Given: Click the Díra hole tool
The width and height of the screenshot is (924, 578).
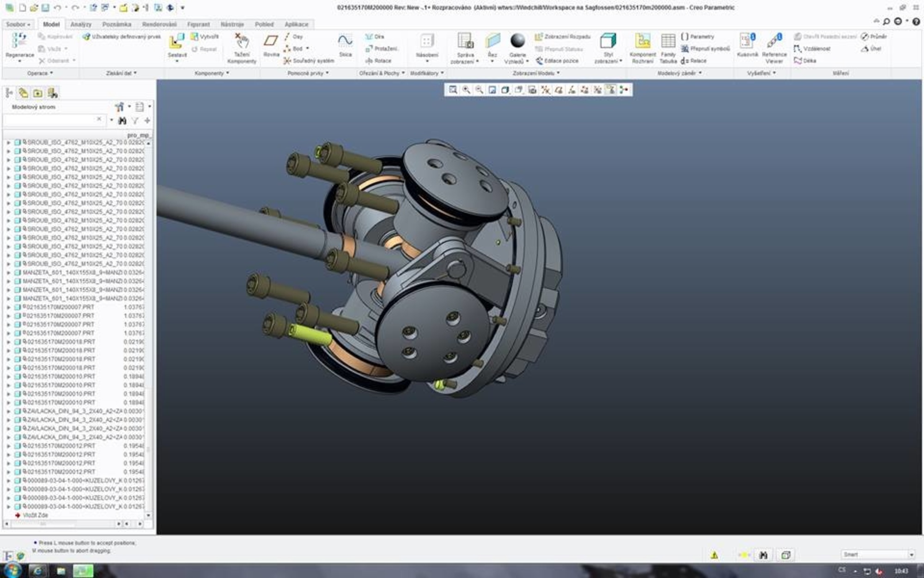Looking at the screenshot, I should (375, 37).
